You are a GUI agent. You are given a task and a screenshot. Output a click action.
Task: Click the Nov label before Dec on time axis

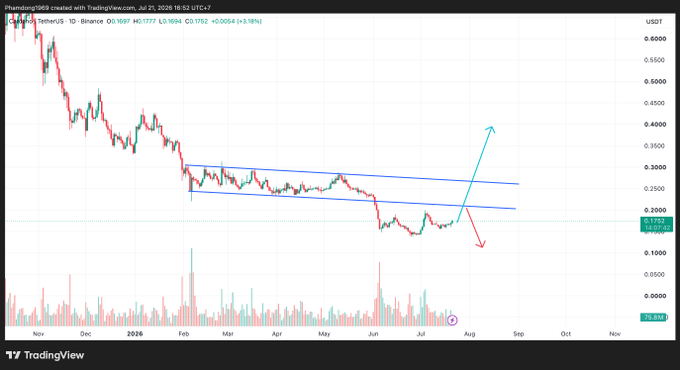39,334
